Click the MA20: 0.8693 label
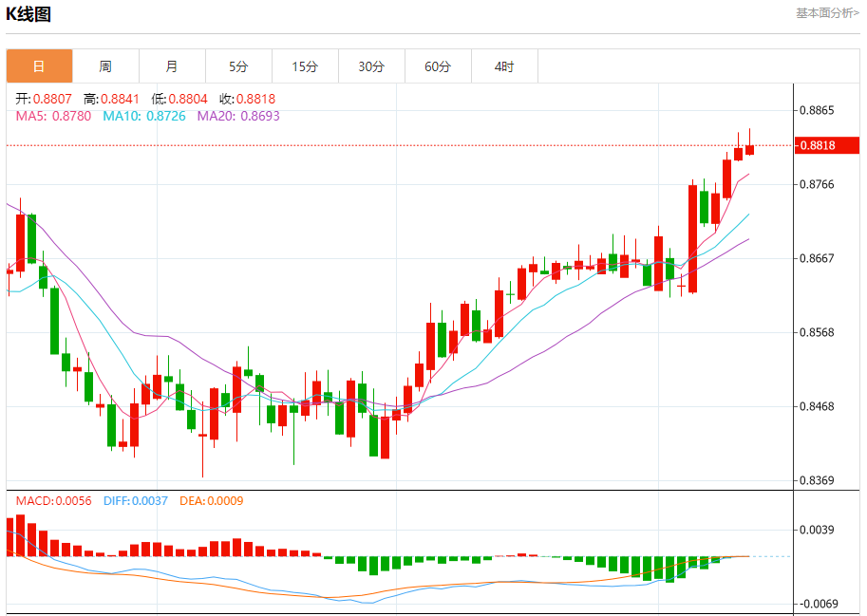Screen dimensions: 867x616 click(x=238, y=116)
